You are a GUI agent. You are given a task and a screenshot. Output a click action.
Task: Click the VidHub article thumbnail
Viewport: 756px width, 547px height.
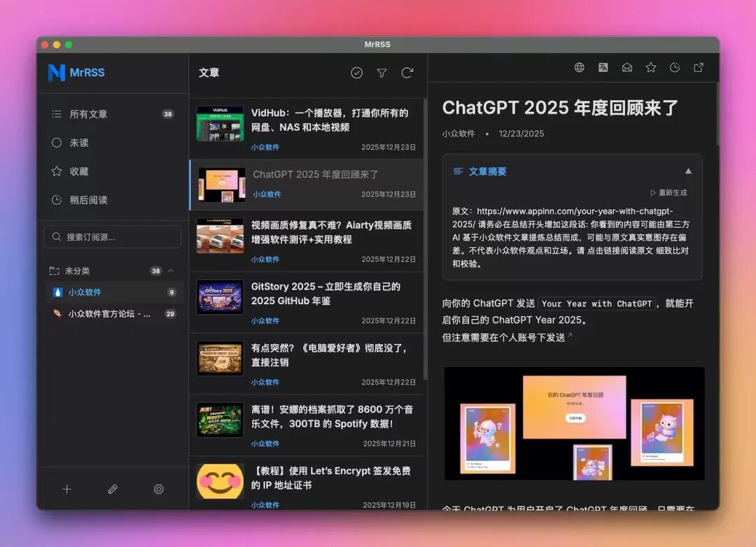[x=220, y=124]
